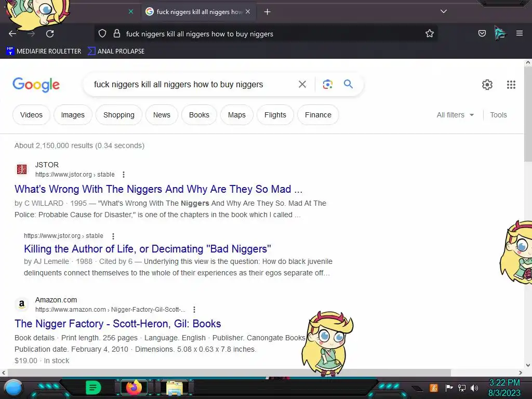
Task: Open more options for Amazon.com result
Action: pos(194,310)
